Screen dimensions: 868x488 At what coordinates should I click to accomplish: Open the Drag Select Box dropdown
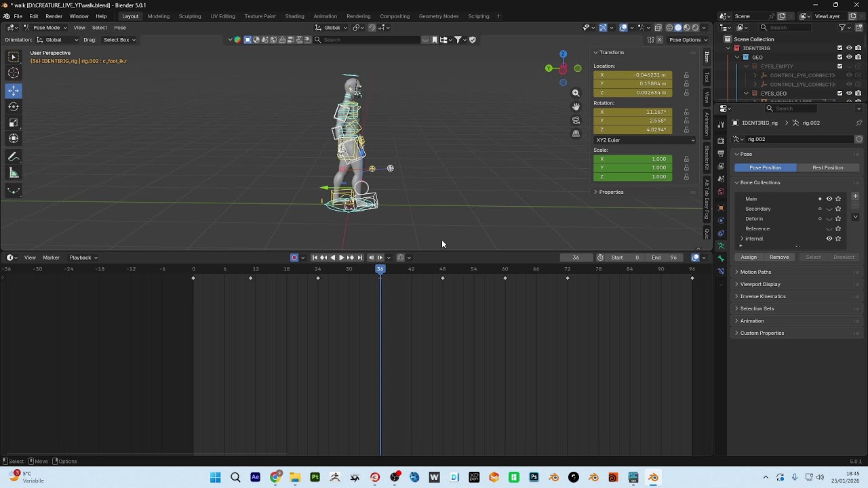(x=119, y=40)
